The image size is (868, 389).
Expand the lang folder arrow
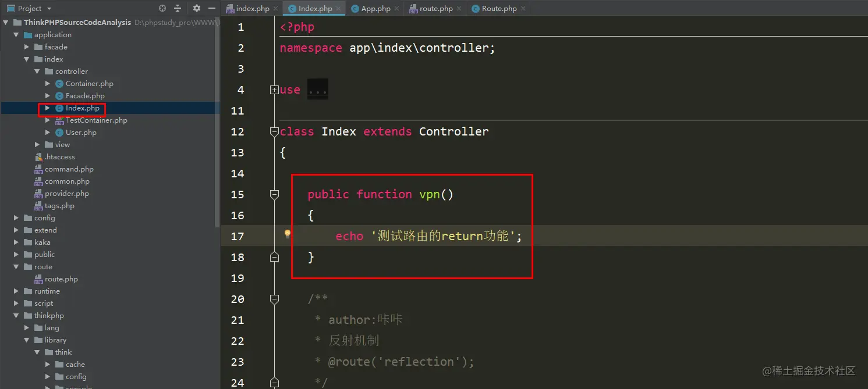[27, 328]
